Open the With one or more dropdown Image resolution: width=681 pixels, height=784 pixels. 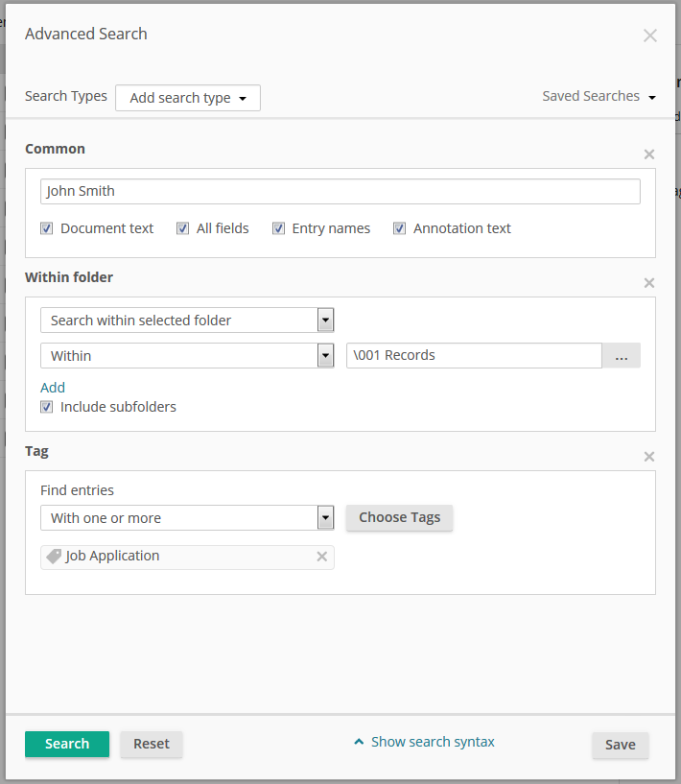click(325, 518)
